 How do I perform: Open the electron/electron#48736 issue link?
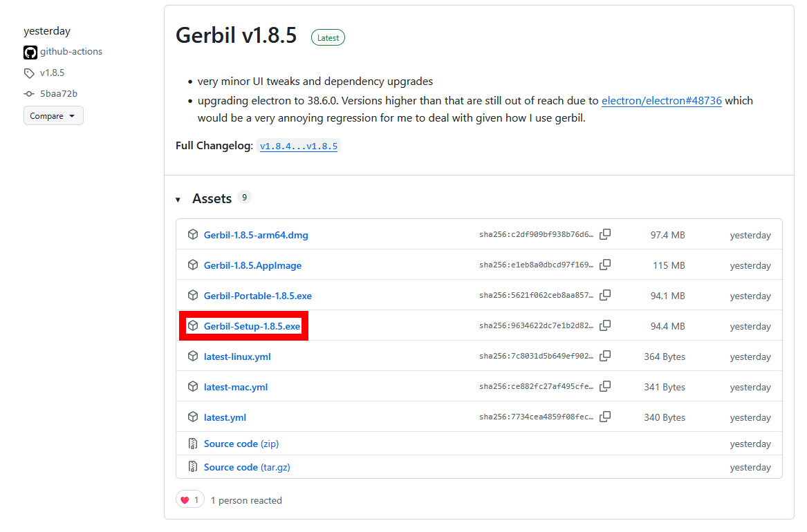[x=661, y=101]
